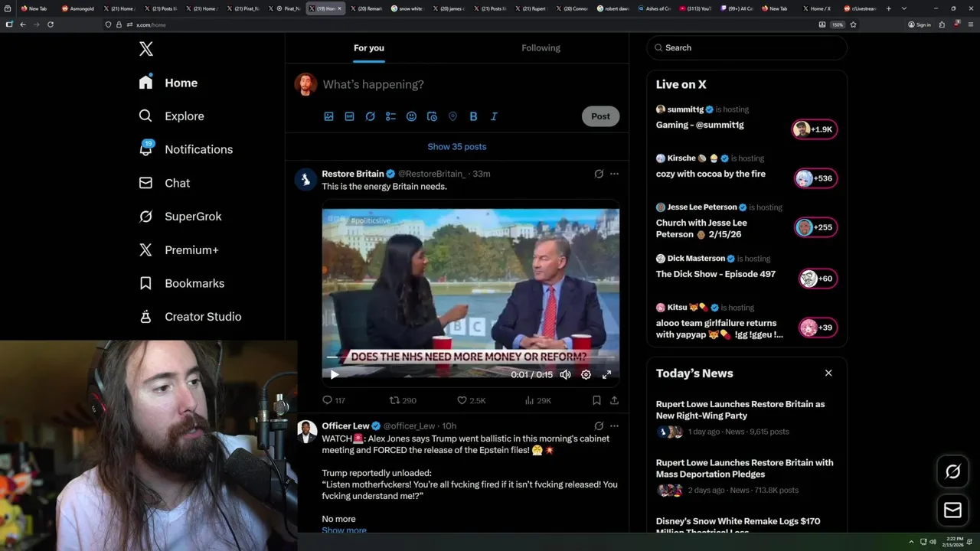Click the X logo in the sidebar
Screen dimensions: 980x551
pyautogui.click(x=146, y=49)
